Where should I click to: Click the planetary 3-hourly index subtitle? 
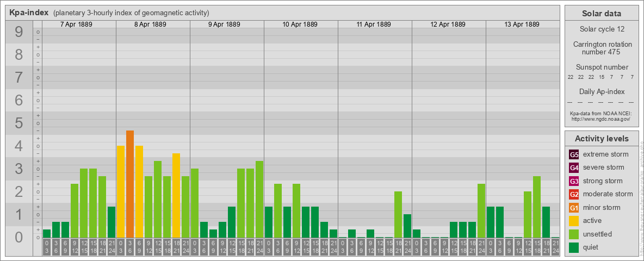132,13
